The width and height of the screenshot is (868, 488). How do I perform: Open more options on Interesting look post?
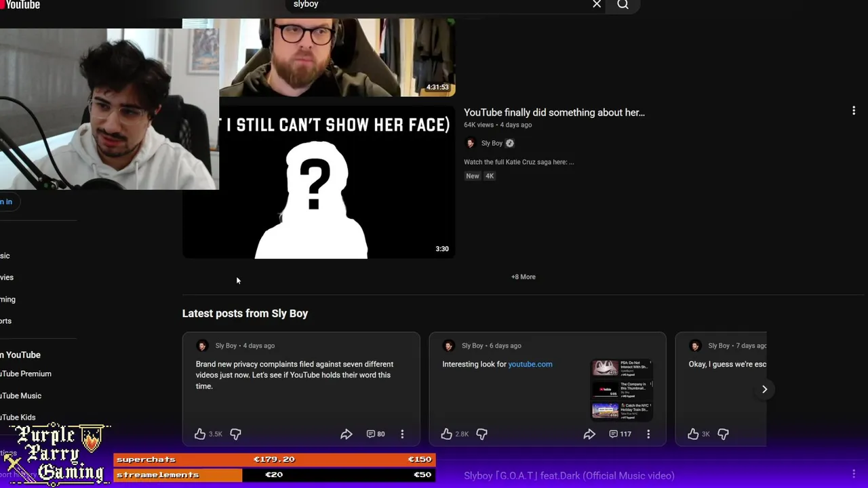(x=648, y=434)
